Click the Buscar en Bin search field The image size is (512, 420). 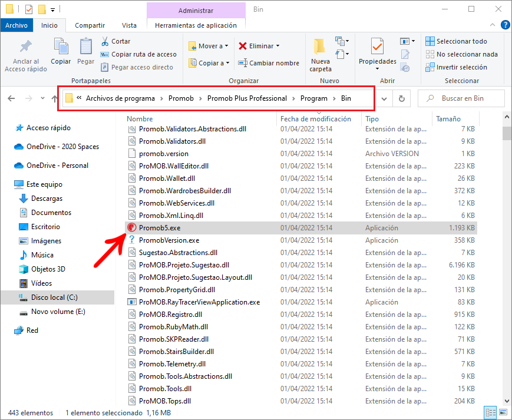(x=461, y=98)
